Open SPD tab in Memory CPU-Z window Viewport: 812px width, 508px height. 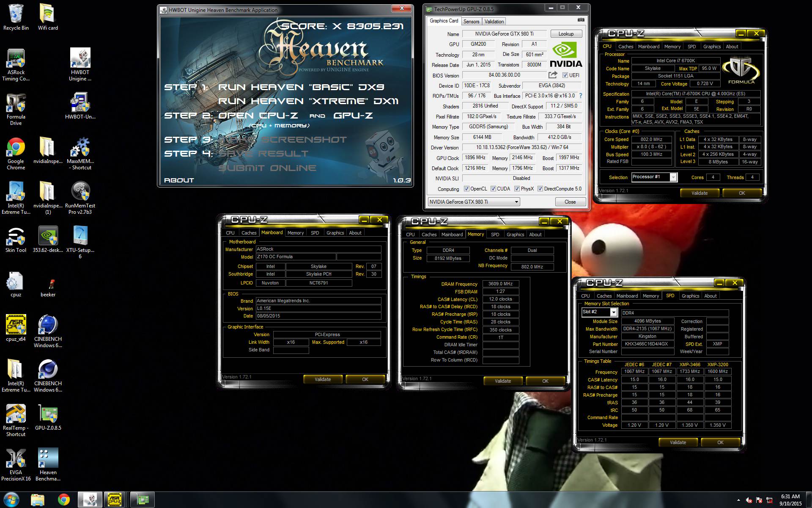[495, 235]
